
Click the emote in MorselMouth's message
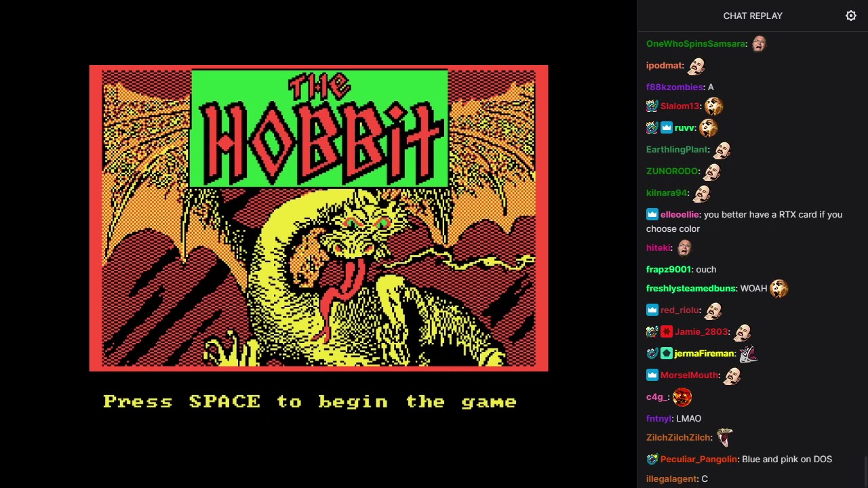tap(732, 375)
